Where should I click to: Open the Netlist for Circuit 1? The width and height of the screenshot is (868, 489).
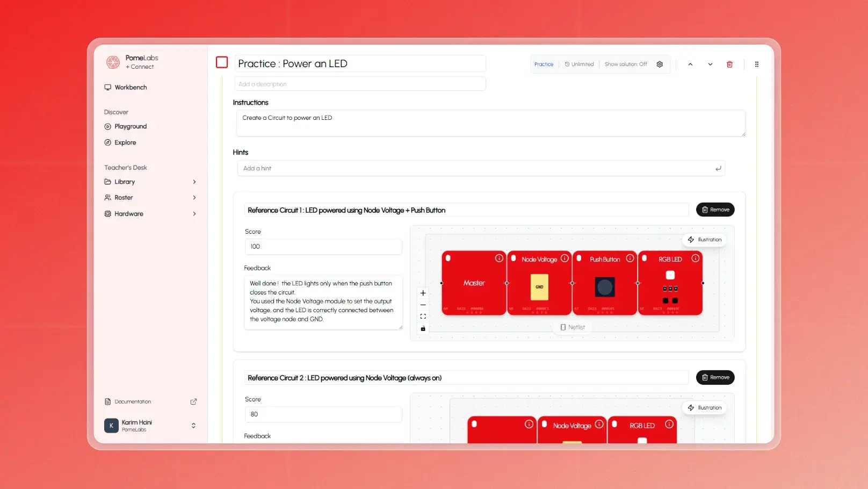[x=572, y=327]
